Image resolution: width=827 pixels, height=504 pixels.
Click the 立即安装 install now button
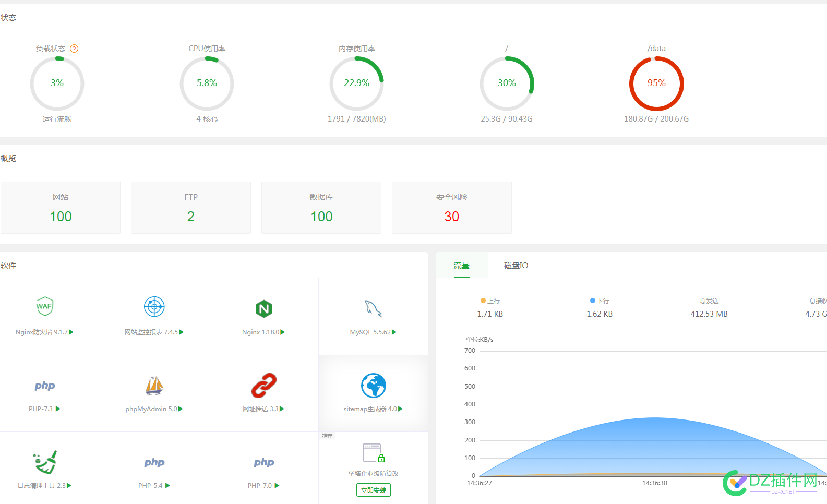(x=374, y=490)
